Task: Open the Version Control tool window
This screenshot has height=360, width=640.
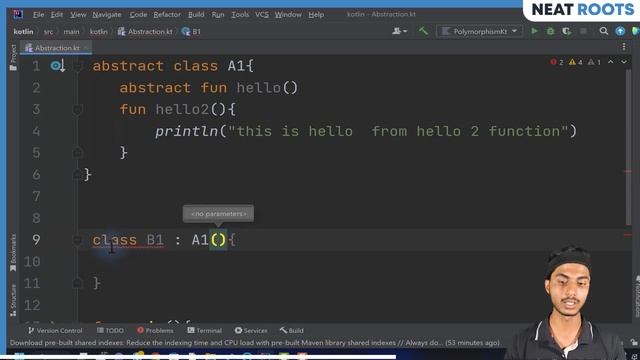Action: pos(55,331)
